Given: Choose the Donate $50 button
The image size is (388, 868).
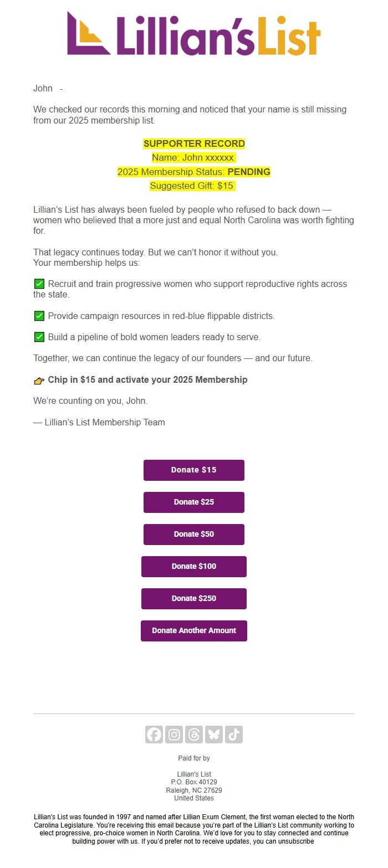Looking at the screenshot, I should point(194,535).
